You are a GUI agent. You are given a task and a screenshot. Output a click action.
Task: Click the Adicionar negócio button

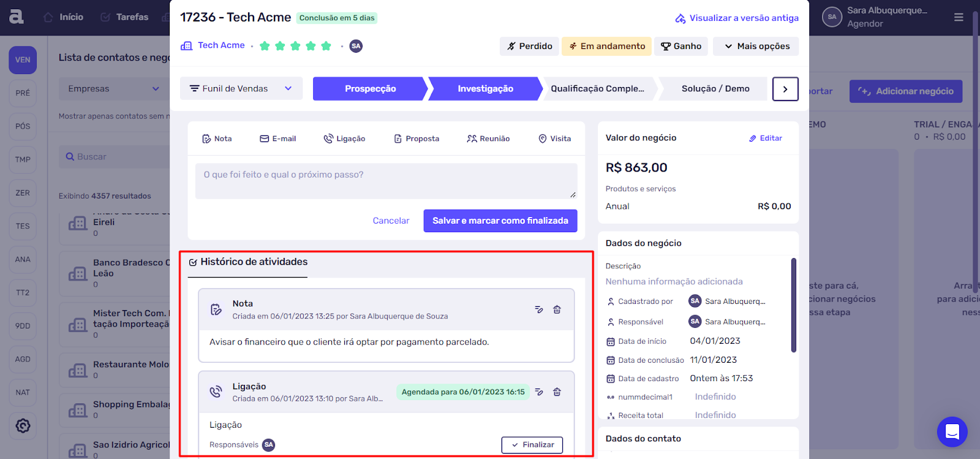(906, 91)
